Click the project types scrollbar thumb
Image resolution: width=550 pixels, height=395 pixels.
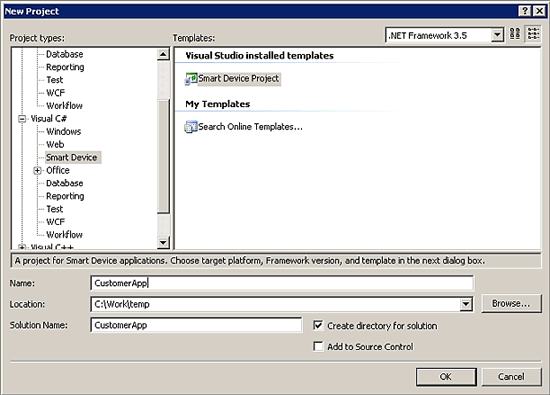pos(163,156)
